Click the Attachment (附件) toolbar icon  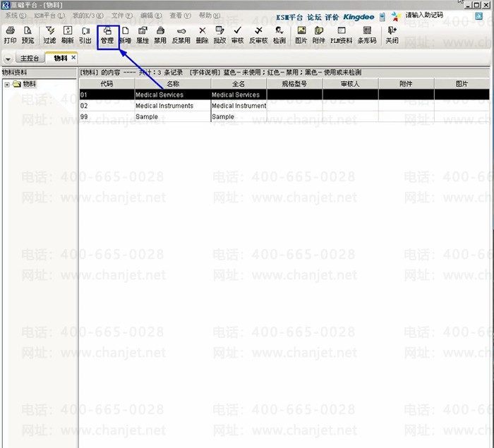pos(319,35)
